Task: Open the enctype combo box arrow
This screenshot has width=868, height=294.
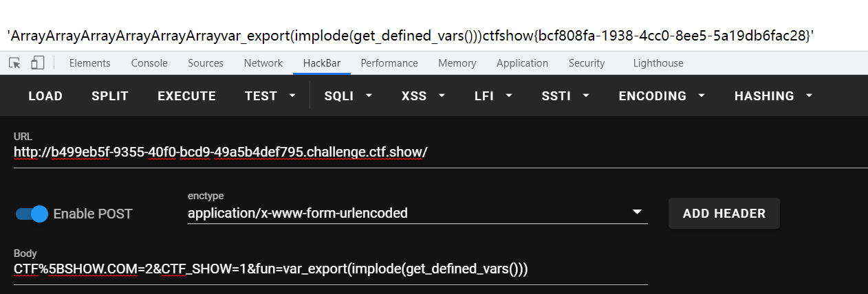Action: click(x=637, y=212)
